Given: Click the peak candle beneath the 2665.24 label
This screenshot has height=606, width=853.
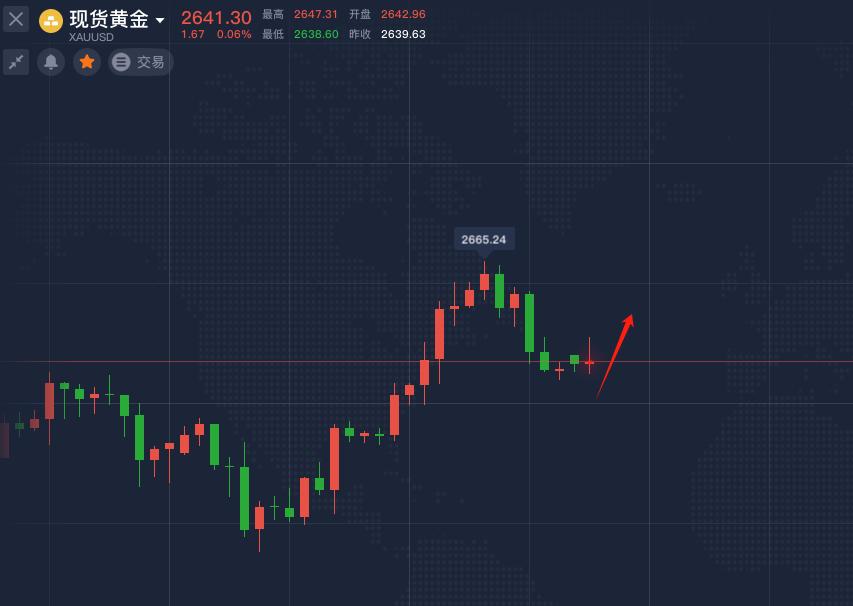Looking at the screenshot, I should 484,281.
